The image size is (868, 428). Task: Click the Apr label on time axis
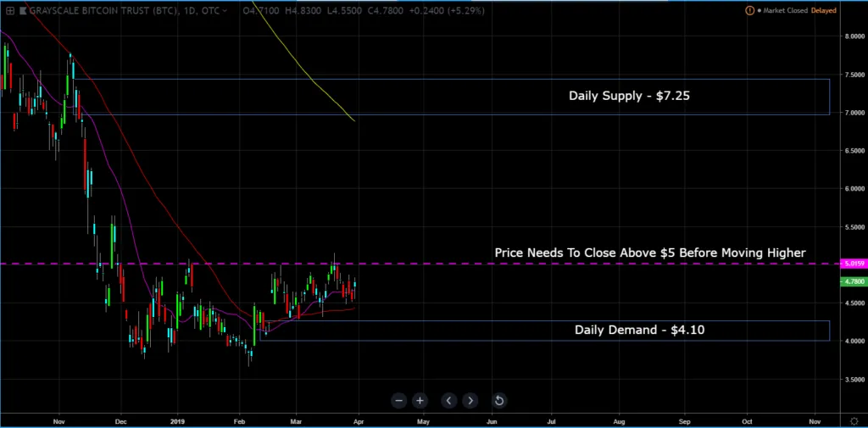(x=358, y=421)
